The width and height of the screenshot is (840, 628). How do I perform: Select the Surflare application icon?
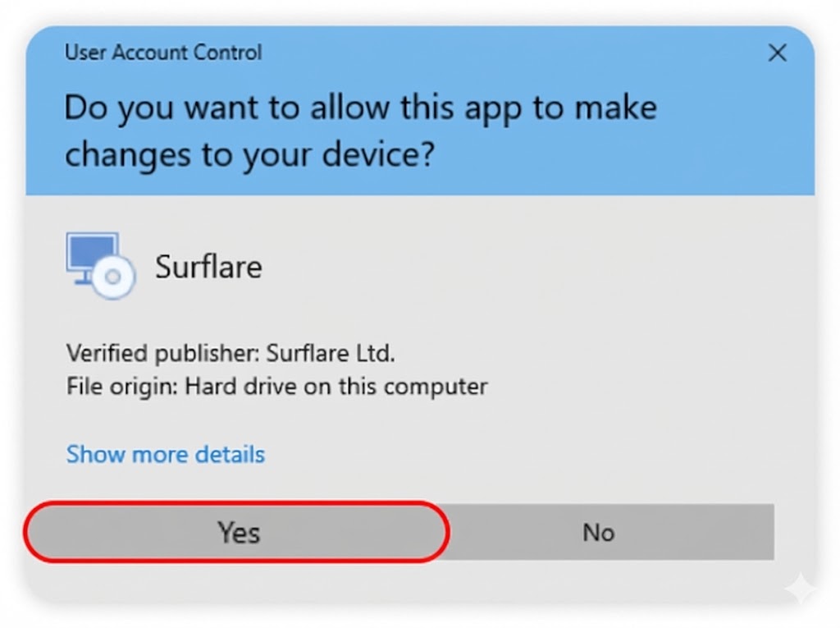click(98, 264)
